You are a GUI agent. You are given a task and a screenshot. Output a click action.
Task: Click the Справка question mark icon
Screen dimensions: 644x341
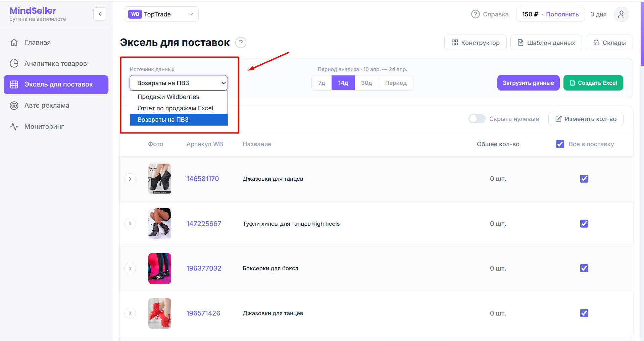(x=475, y=14)
